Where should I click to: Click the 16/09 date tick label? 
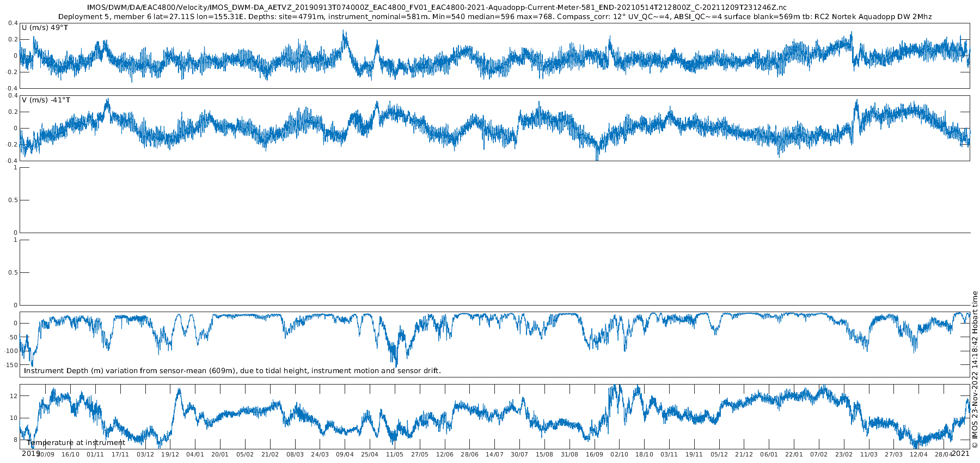tap(595, 454)
